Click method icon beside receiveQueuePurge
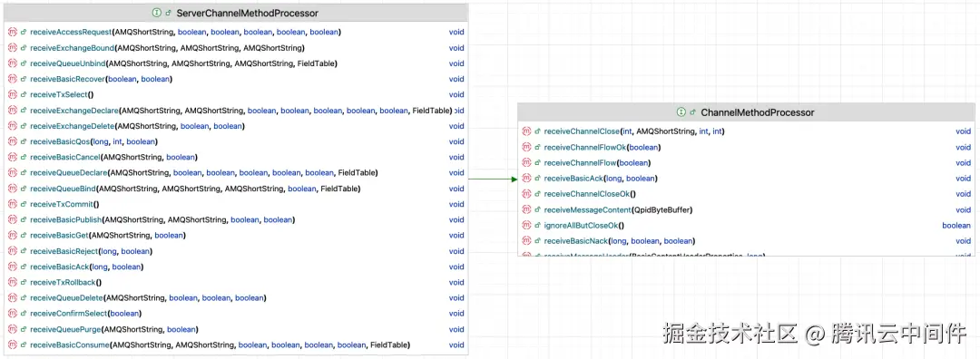 (x=13, y=328)
